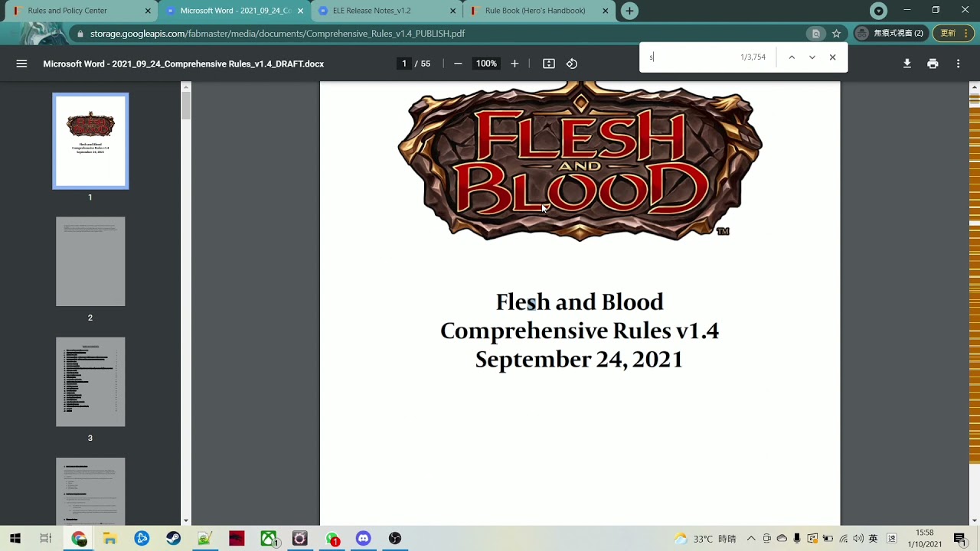Select page 3 thumbnail
The image size is (980, 551).
pos(90,382)
